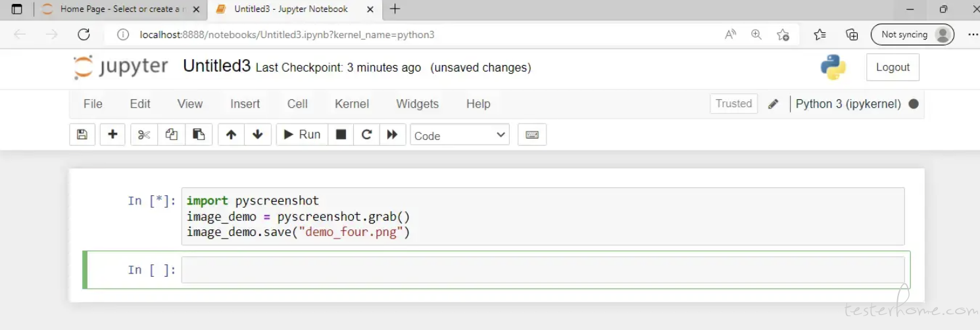980x330 pixels.
Task: Open the Widgets menu
Action: point(417,104)
